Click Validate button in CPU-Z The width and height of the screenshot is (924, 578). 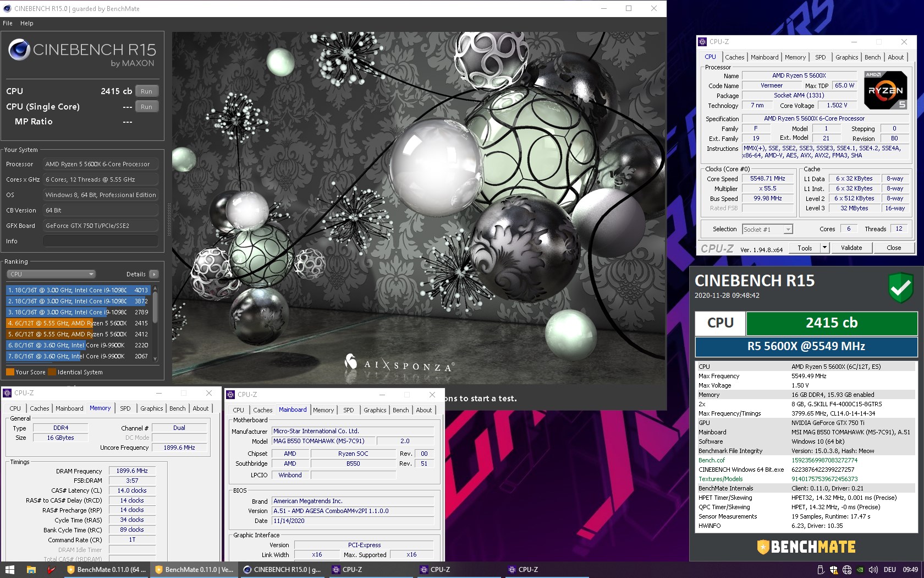pos(851,248)
